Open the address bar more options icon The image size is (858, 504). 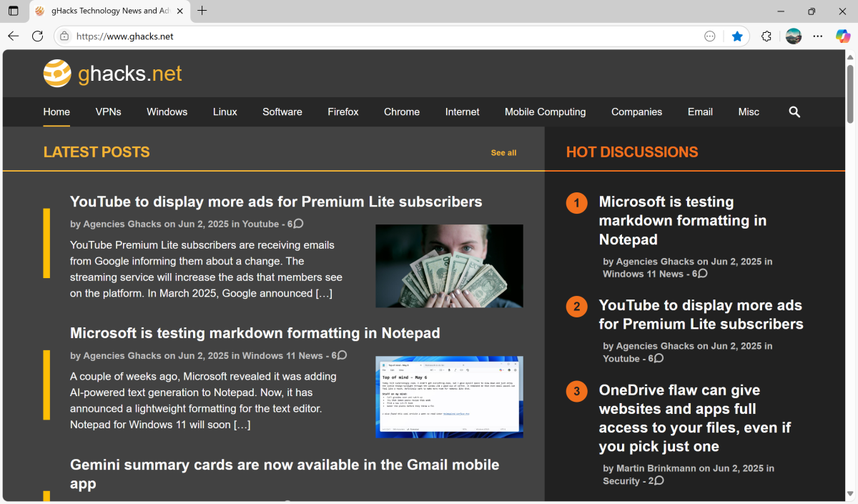coord(710,36)
